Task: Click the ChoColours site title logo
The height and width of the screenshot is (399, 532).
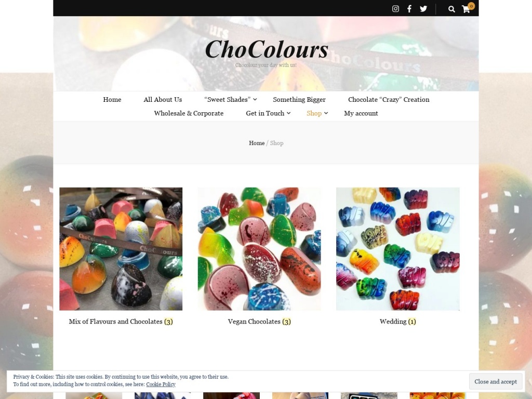Action: tap(267, 49)
